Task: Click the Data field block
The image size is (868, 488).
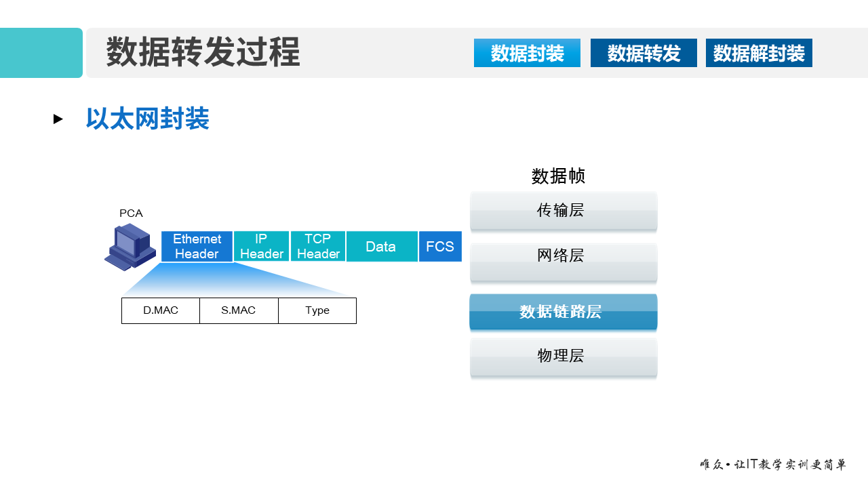Action: [x=382, y=246]
